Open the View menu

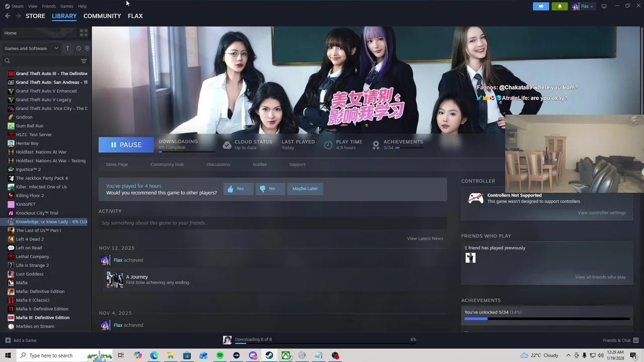tap(33, 6)
